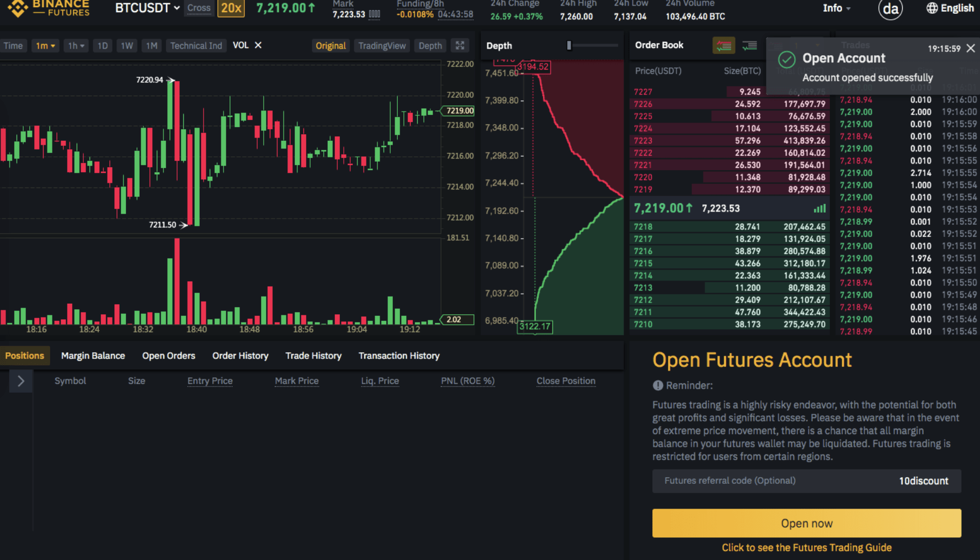The image size is (980, 560).
Task: Open the 'da' user account avatar
Action: 891,9
